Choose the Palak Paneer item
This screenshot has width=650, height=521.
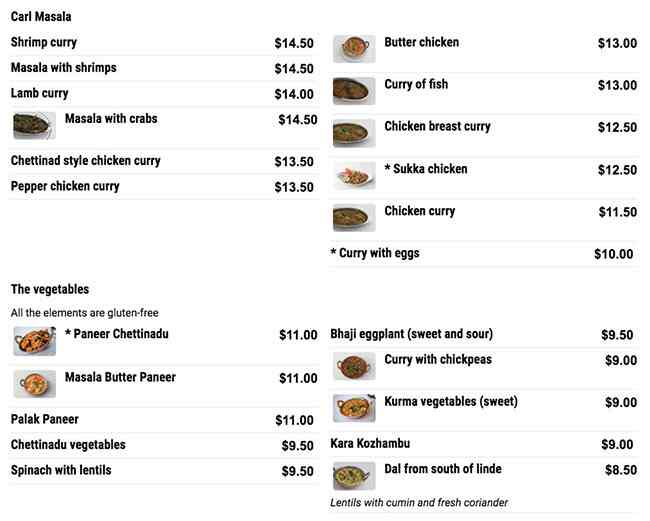[x=45, y=420]
